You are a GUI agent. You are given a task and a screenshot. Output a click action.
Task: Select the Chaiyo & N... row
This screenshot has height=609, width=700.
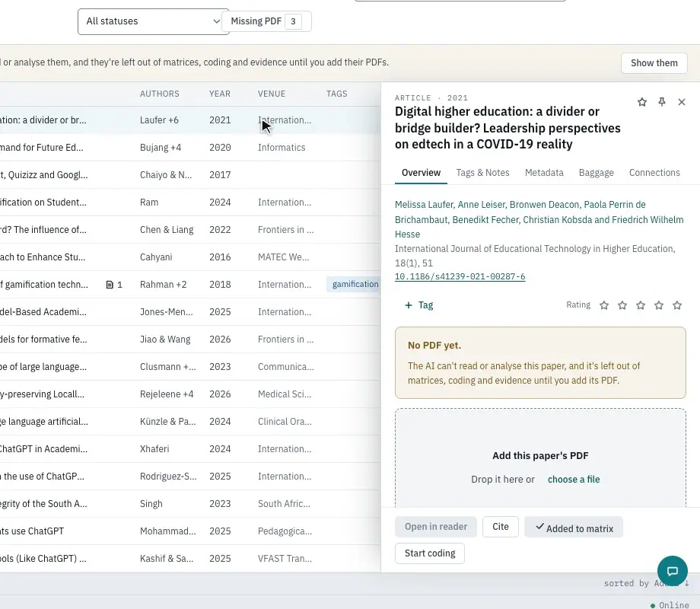pyautogui.click(x=190, y=174)
